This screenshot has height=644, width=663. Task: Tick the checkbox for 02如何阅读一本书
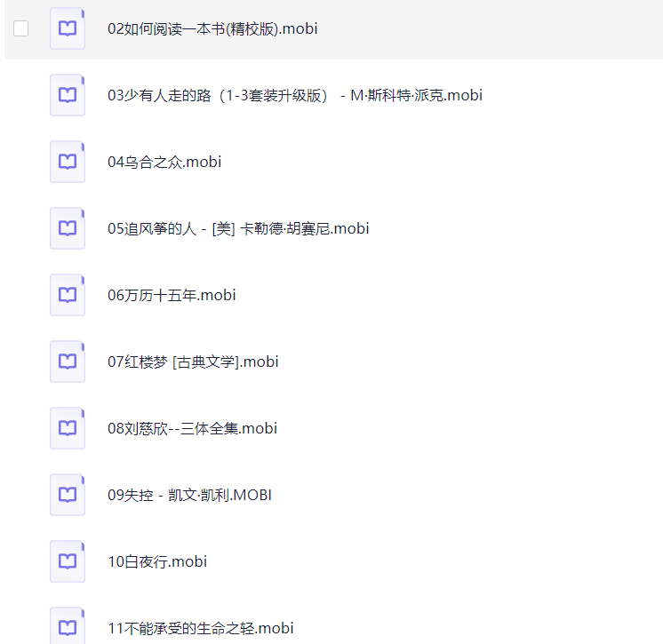tap(20, 28)
